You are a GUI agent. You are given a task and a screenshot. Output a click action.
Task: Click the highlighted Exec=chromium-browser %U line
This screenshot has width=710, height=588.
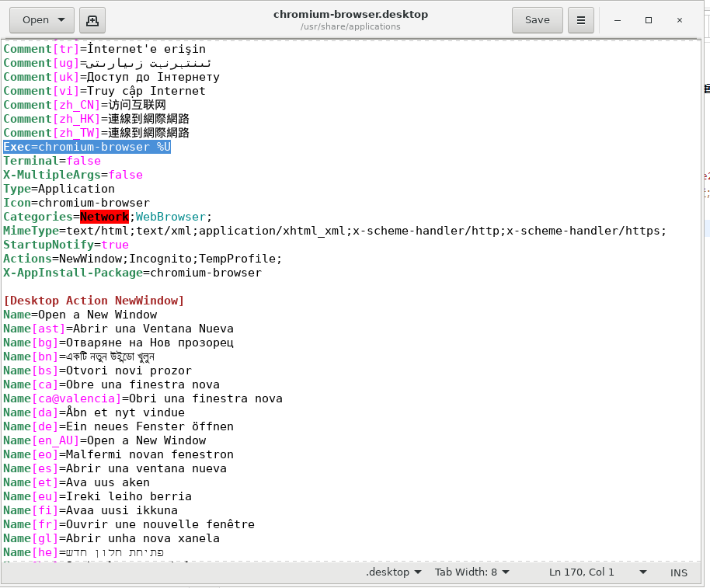[87, 147]
